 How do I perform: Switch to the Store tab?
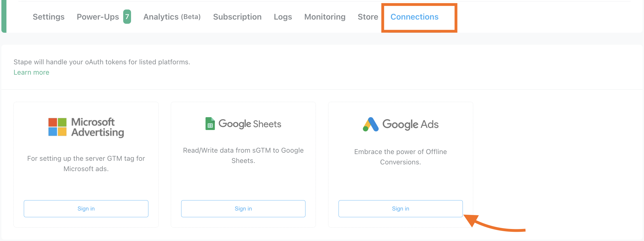[x=368, y=17]
